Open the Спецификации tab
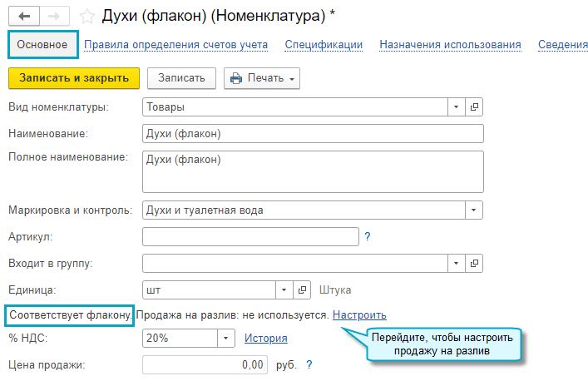 point(324,44)
